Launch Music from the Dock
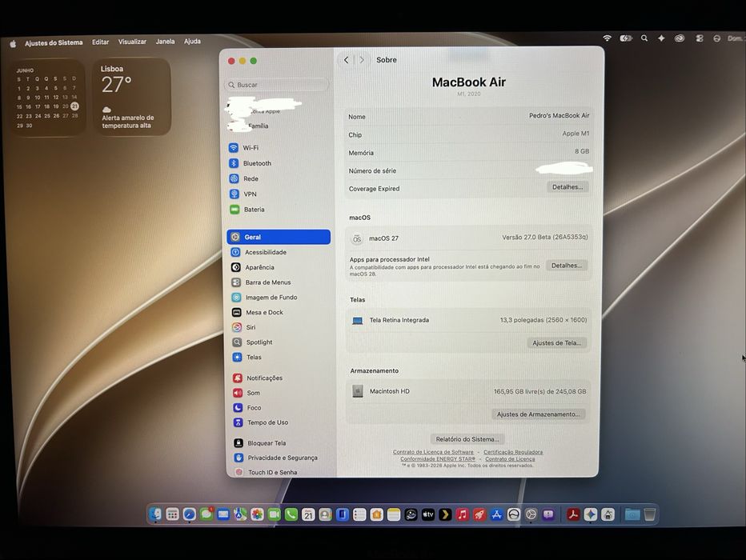This screenshot has height=560, width=746. click(462, 514)
